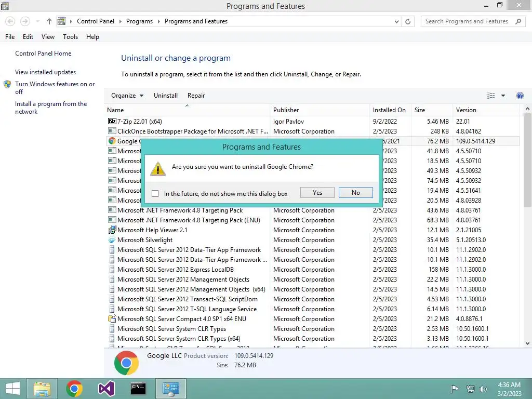Open Install a program from the network
This screenshot has width=532, height=399.
point(51,108)
